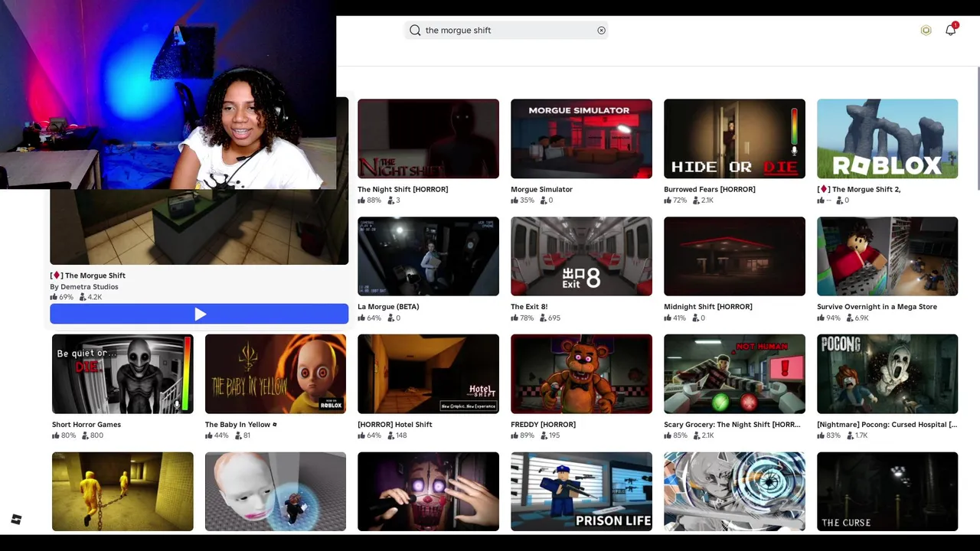Click 'Survive Overnight in a Mega Store' title
Viewport: 980px width, 551px height.
coord(877,307)
